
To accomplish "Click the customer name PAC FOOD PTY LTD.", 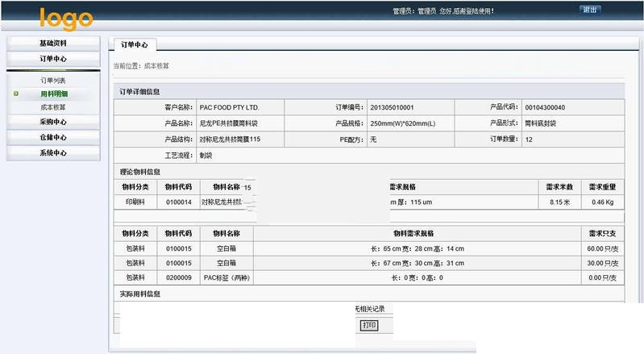I will 229,107.
